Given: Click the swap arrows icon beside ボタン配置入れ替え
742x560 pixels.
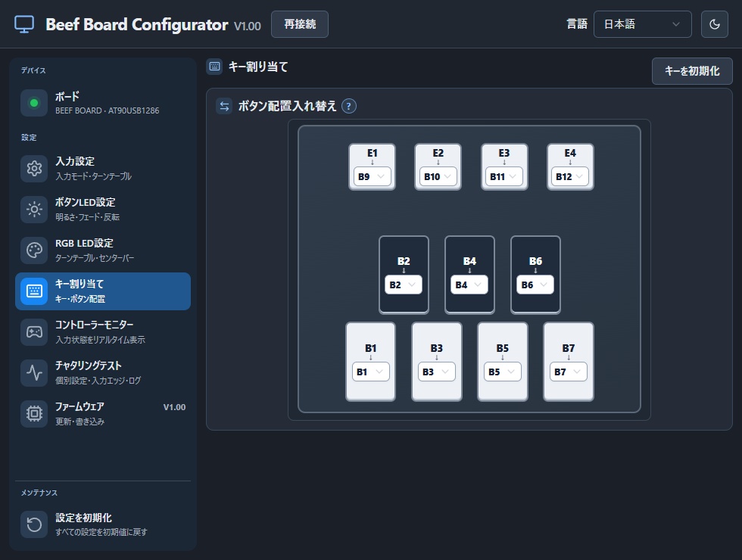Looking at the screenshot, I should pos(224,107).
